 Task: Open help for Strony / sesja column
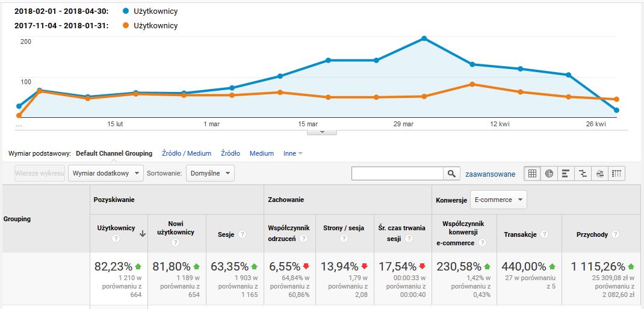click(344, 239)
